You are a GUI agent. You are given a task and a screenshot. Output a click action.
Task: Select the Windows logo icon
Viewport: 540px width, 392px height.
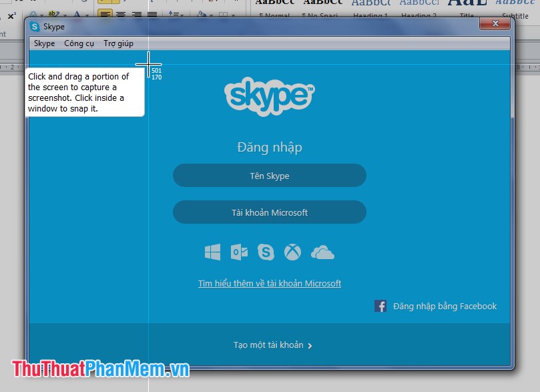coord(212,252)
